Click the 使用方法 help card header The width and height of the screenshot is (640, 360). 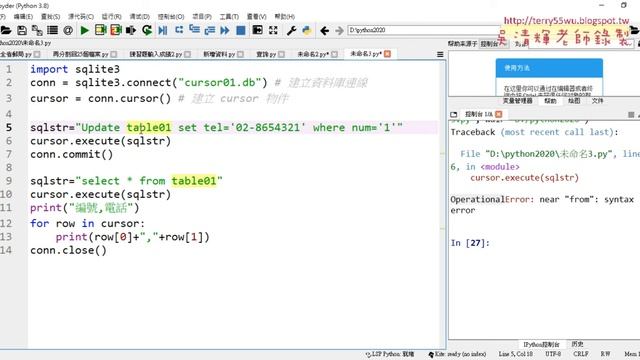tap(549, 68)
